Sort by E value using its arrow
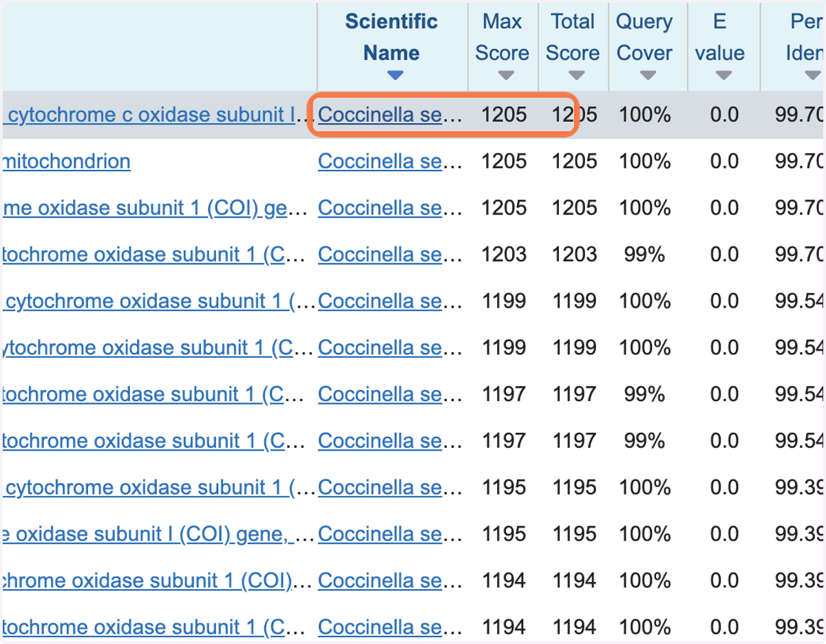The height and width of the screenshot is (644, 826). point(723,75)
